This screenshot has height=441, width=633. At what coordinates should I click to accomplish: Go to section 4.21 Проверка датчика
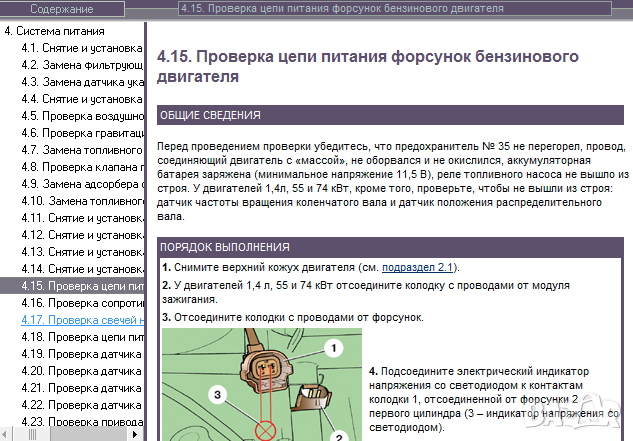(83, 388)
